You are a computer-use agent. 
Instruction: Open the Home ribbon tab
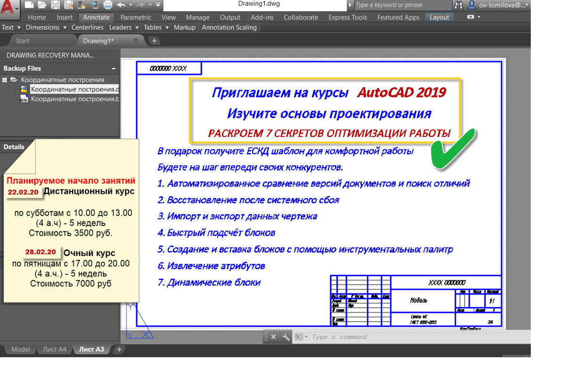(37, 17)
